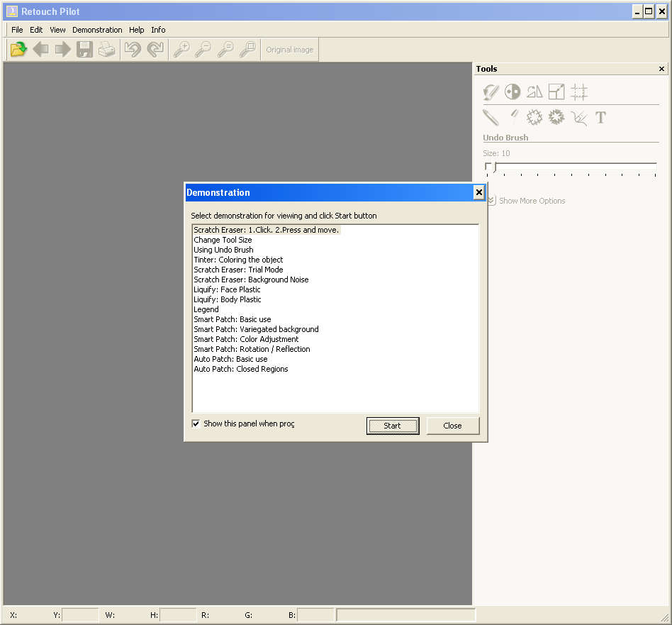Image resolution: width=672 pixels, height=625 pixels.
Task: Click the Redo arrow icon
Action: 155,50
